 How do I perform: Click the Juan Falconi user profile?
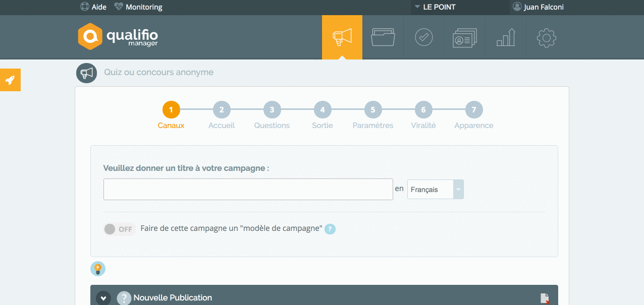pos(538,7)
